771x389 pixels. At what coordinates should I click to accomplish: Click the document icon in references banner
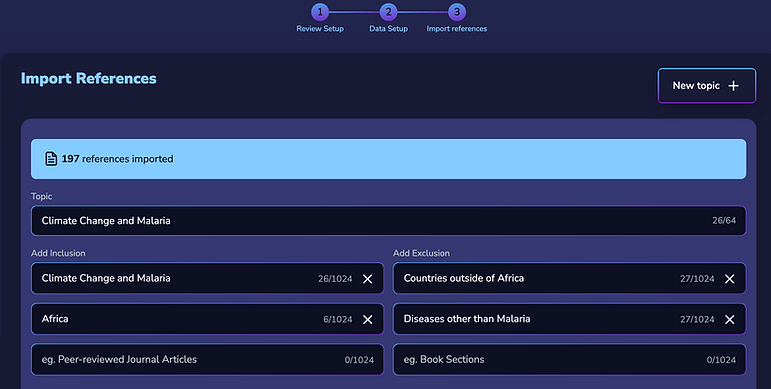tap(51, 159)
